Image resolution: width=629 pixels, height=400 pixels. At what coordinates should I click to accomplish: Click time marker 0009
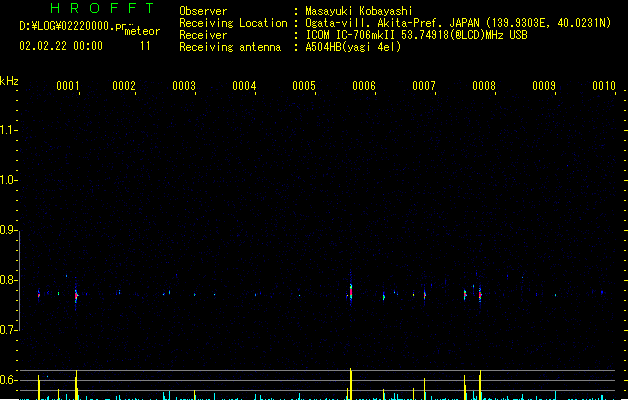click(544, 86)
